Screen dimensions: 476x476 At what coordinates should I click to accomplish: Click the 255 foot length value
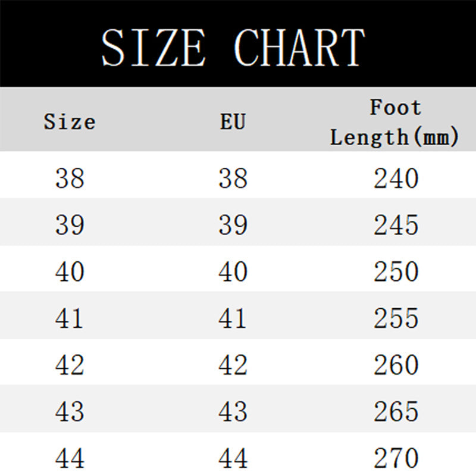click(x=396, y=319)
